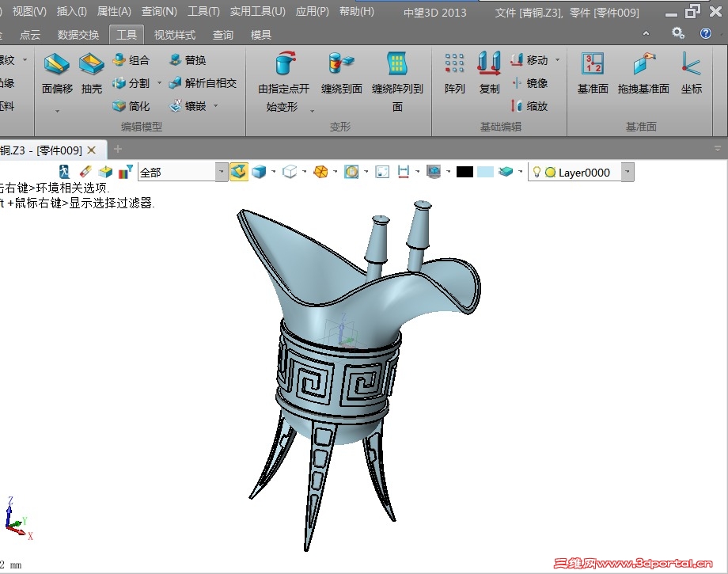Image resolution: width=728 pixels, height=574 pixels.
Task: Expand the 分割 dropdown arrow
Action: point(159,83)
